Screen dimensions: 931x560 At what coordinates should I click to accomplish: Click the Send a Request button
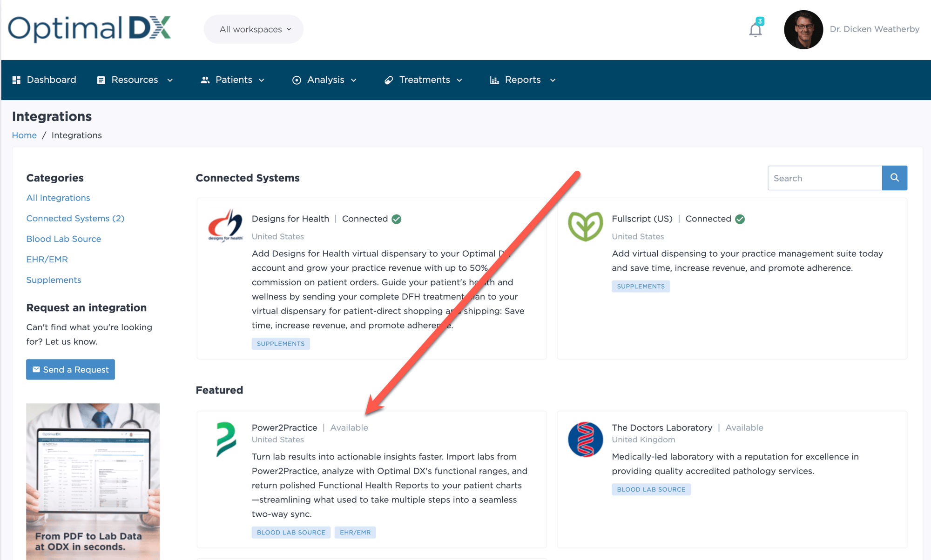coord(70,369)
